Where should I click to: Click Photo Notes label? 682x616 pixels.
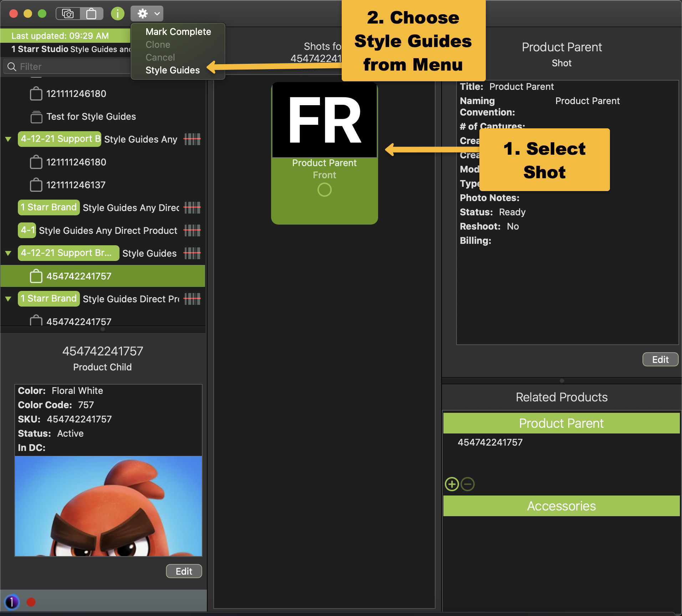pyautogui.click(x=489, y=198)
